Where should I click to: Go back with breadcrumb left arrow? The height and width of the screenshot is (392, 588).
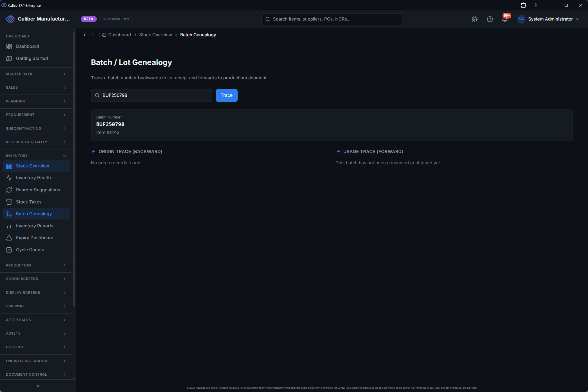point(85,35)
